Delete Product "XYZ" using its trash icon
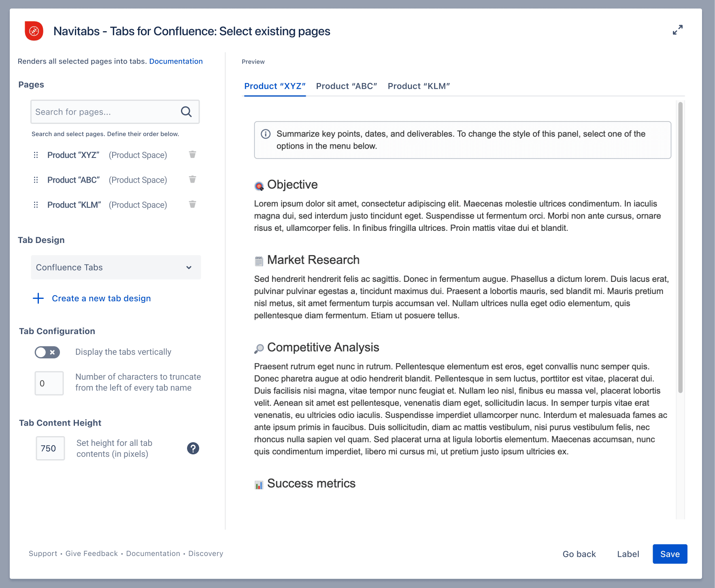Screen dimensions: 715x588 [192, 155]
